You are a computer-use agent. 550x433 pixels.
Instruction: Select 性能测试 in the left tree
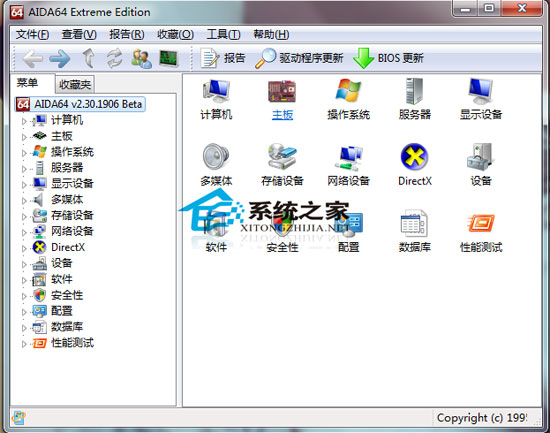72,342
